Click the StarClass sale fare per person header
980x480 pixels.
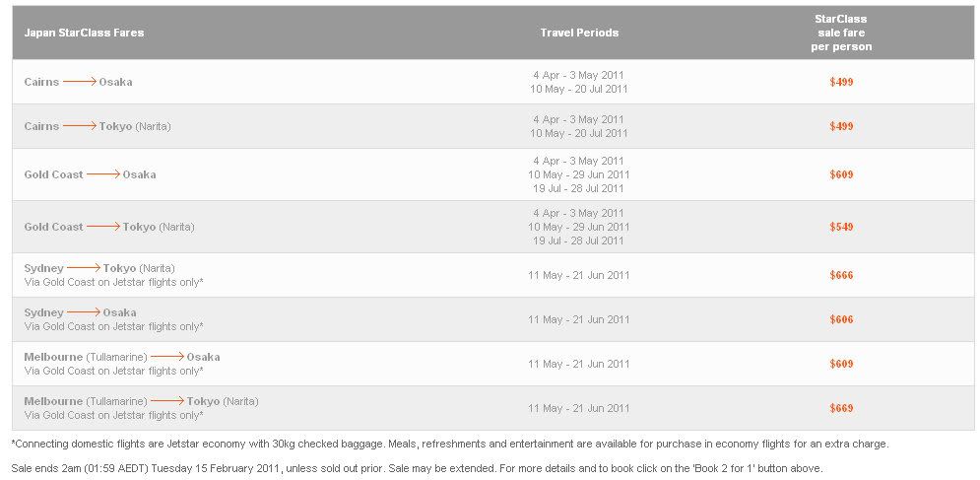841,33
